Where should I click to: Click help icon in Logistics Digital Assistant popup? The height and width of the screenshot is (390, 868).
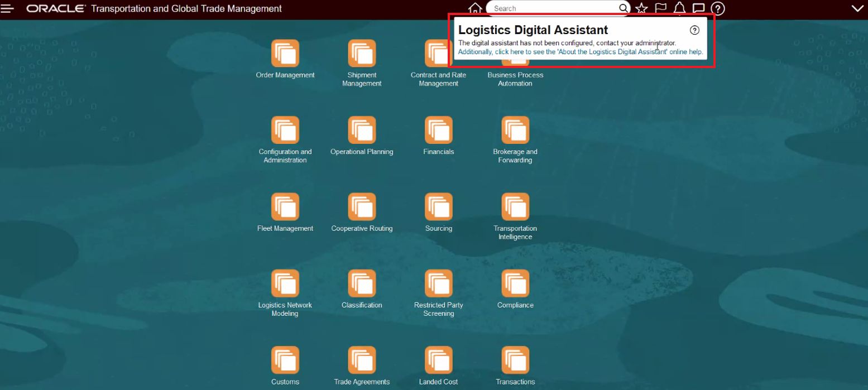point(694,30)
